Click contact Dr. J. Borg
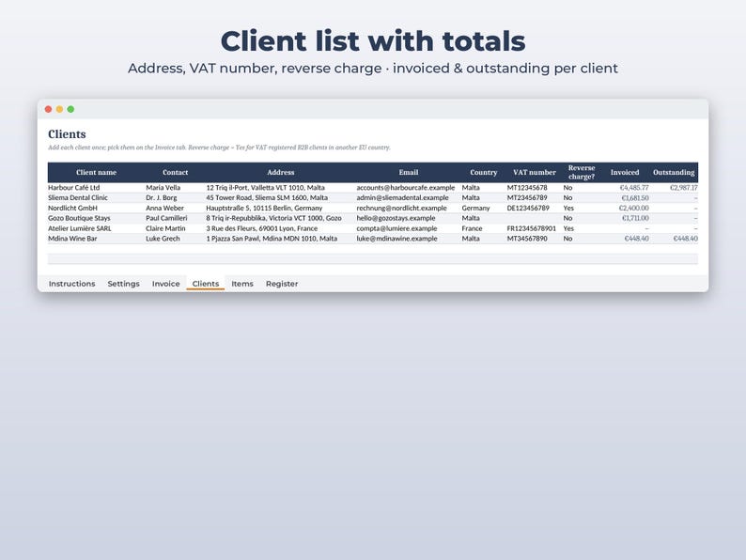Image resolution: width=746 pixels, height=560 pixels. coord(162,198)
